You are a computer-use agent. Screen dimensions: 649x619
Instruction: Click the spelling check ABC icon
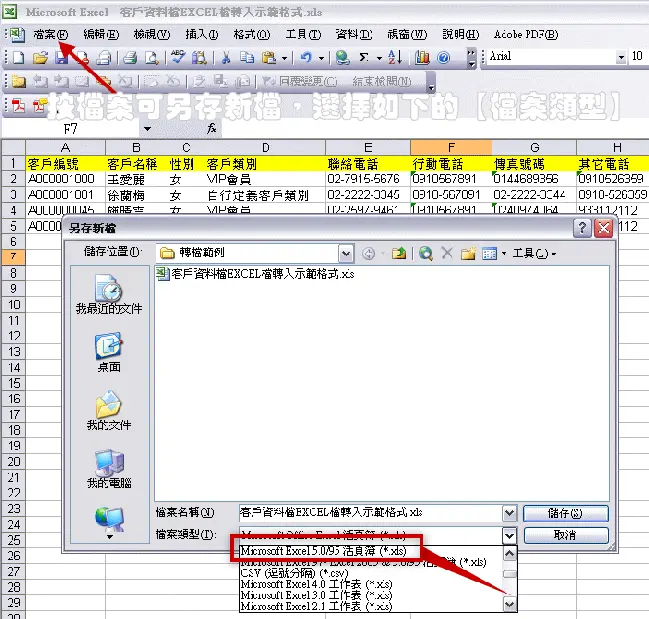[178, 57]
